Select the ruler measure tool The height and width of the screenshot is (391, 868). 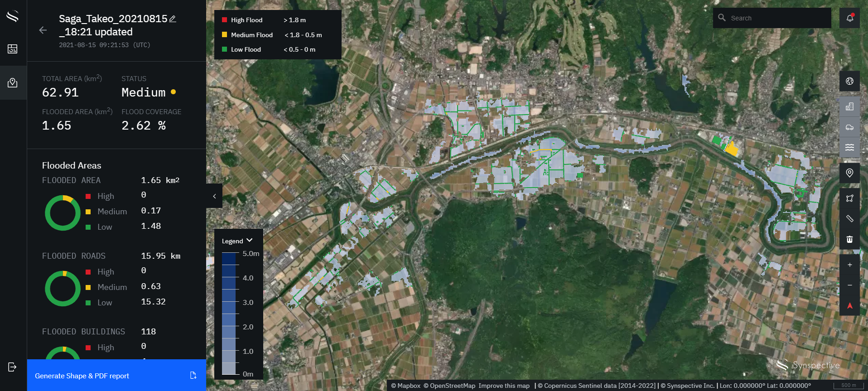click(x=849, y=218)
